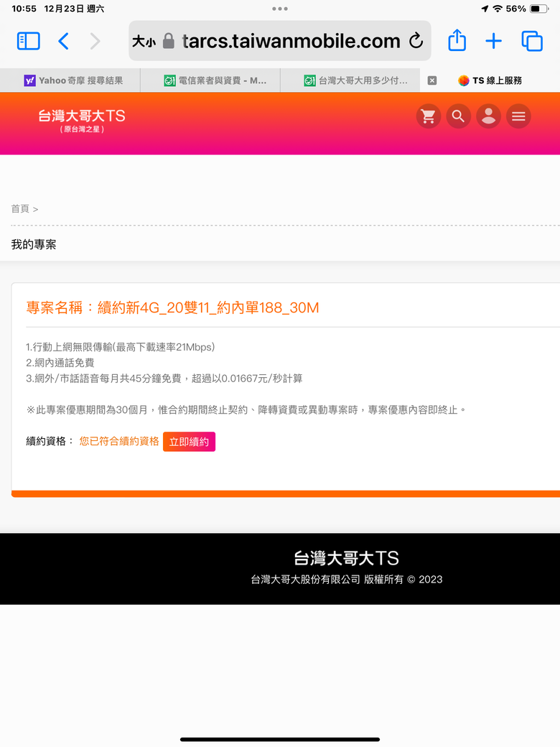Open the site search
560x747 pixels.
458,116
